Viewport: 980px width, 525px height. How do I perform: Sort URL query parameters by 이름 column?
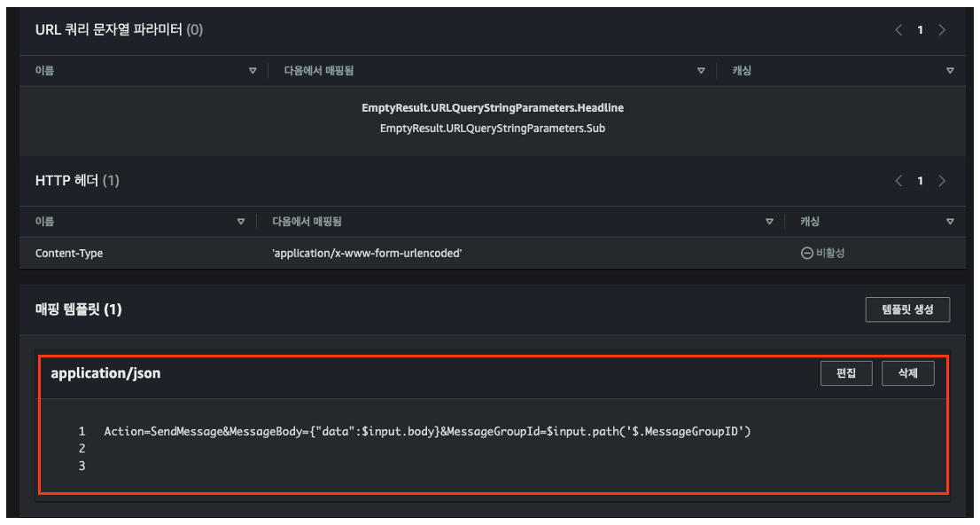point(253,71)
